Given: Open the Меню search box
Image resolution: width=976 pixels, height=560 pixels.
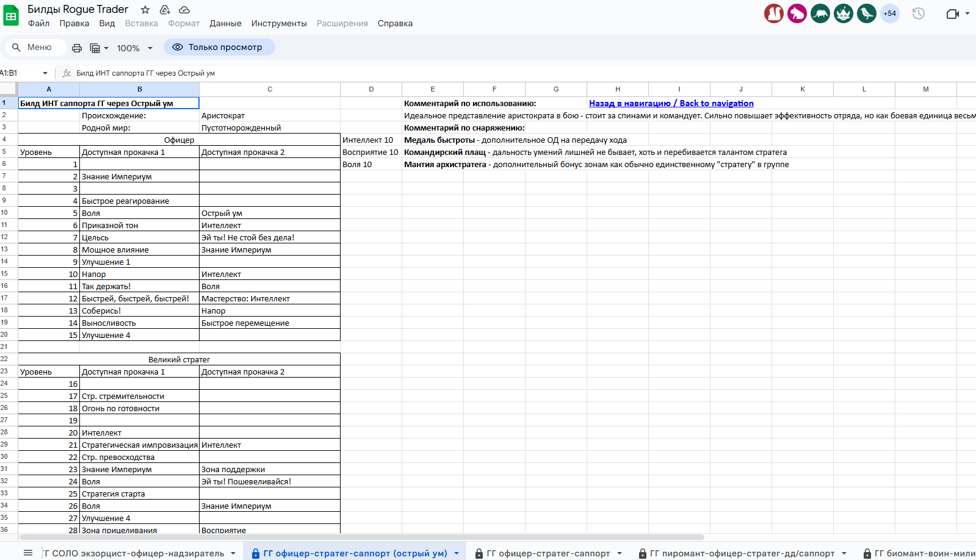Looking at the screenshot, I should point(35,47).
